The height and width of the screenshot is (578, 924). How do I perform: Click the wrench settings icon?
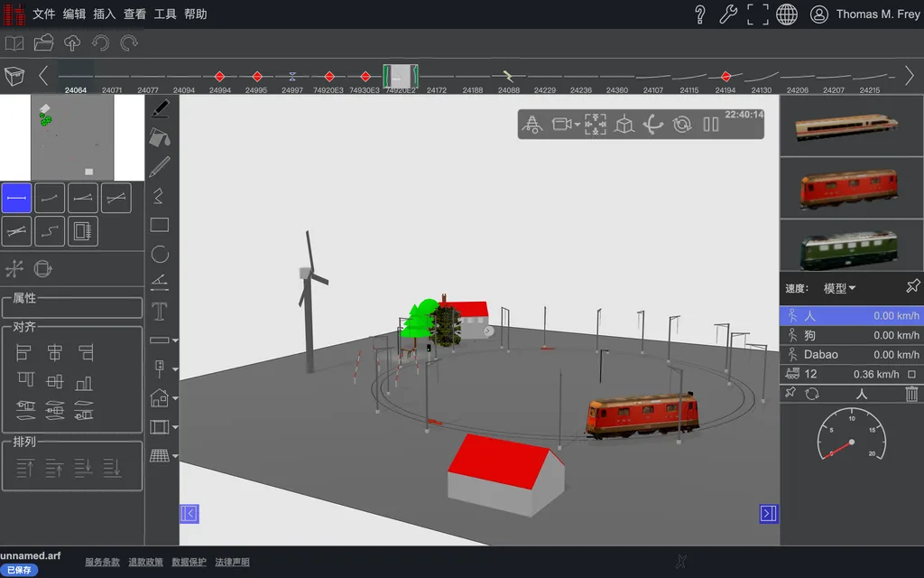[728, 14]
